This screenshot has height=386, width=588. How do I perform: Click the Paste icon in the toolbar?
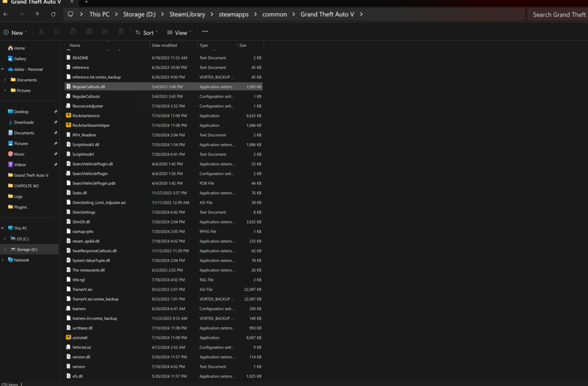tap(73, 32)
